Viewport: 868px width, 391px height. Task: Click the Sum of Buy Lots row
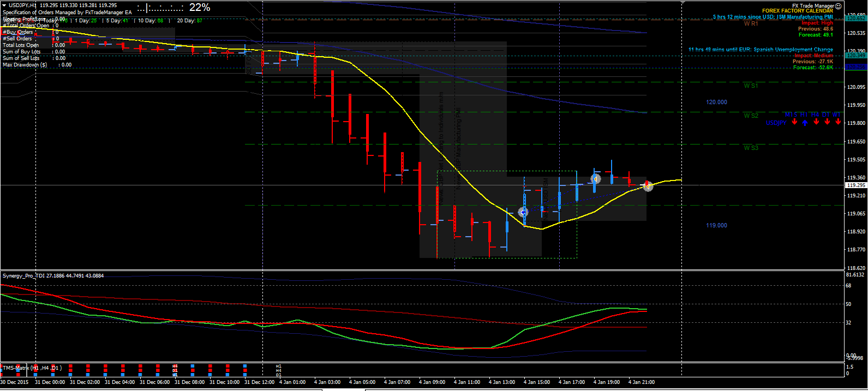click(x=34, y=52)
